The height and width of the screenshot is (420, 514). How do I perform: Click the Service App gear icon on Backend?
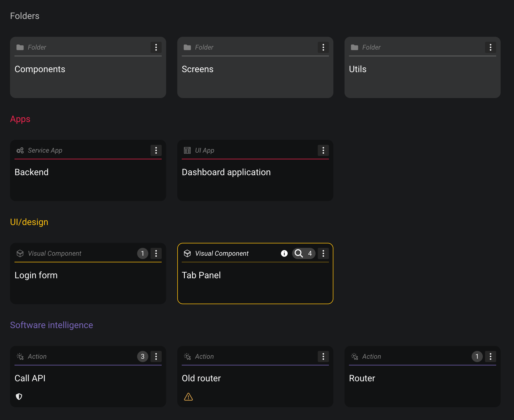point(20,150)
